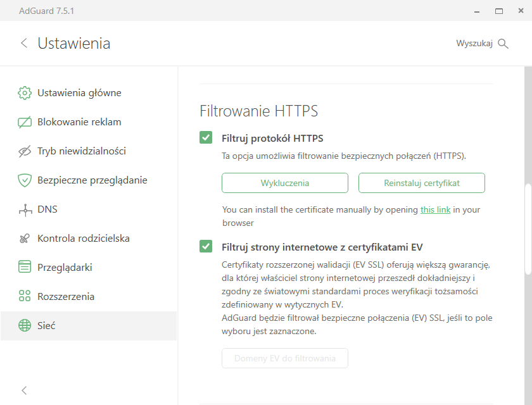Viewport: 532px width, 405px height.
Task: Click the Blokowanie reklam crossed-box icon
Action: coord(25,122)
